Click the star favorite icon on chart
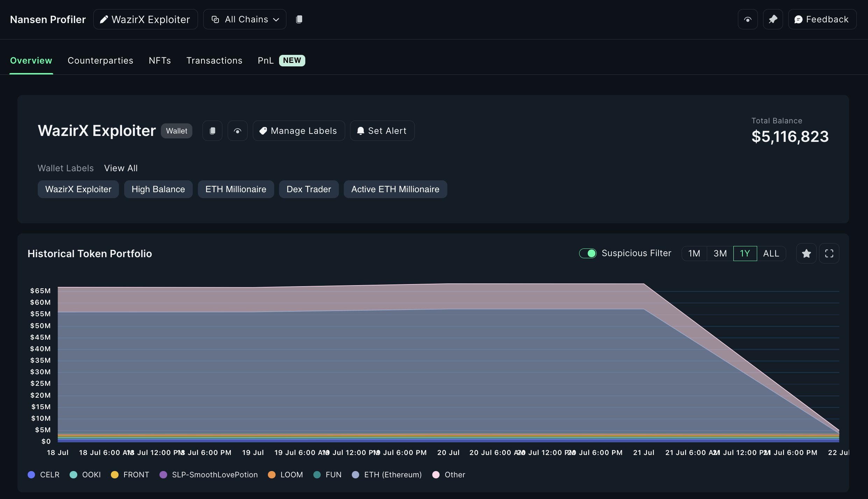 coord(806,253)
